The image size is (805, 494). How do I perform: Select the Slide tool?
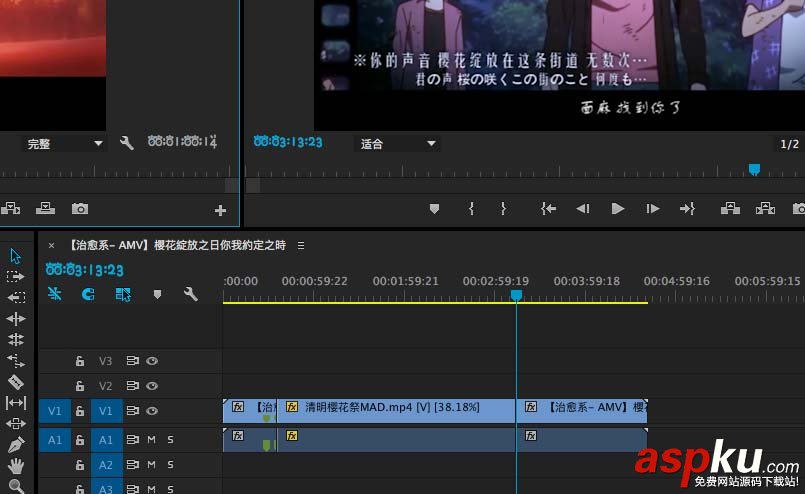click(15, 424)
